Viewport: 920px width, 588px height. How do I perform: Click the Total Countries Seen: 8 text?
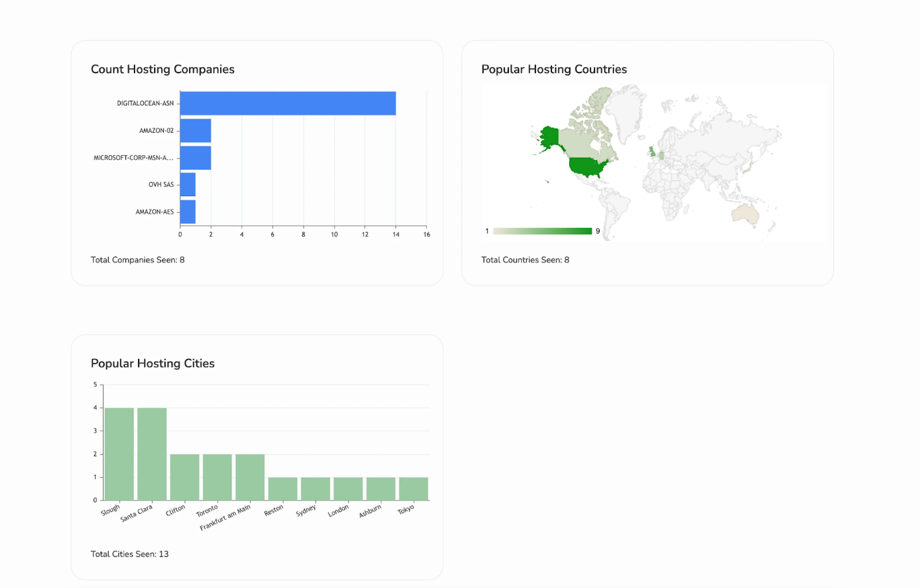click(525, 260)
